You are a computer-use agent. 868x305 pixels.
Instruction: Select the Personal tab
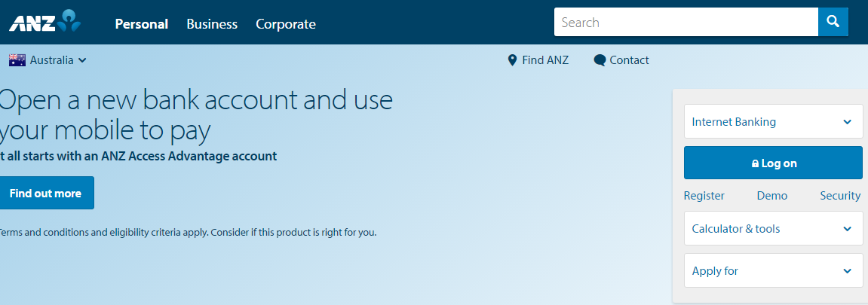(142, 24)
